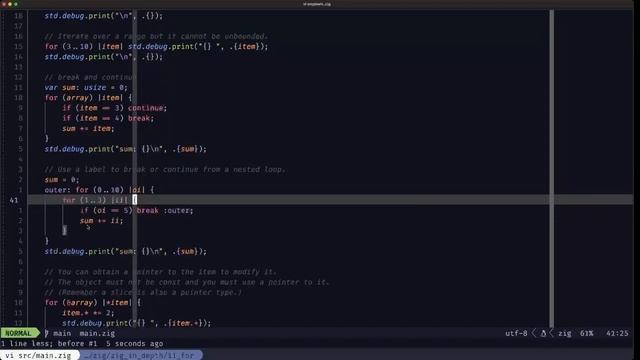640x360 pixels.
Task: Click the git branch icon beside main
Action: click(x=47, y=333)
